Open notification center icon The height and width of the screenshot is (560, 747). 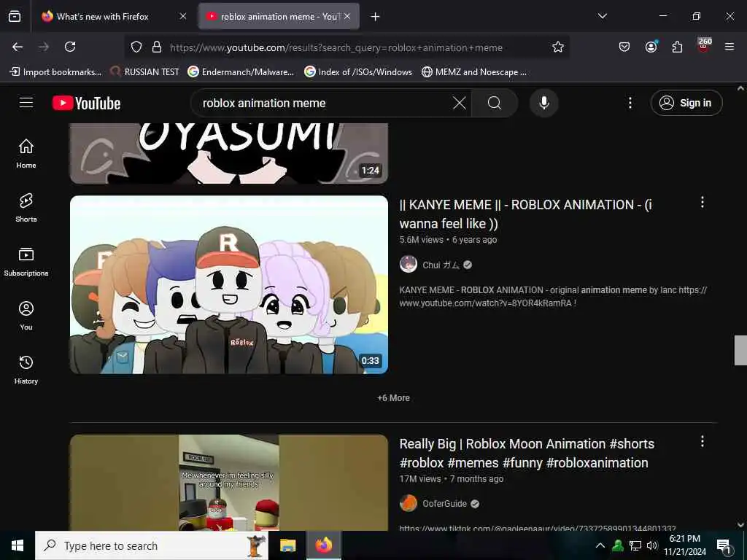[x=724, y=545]
